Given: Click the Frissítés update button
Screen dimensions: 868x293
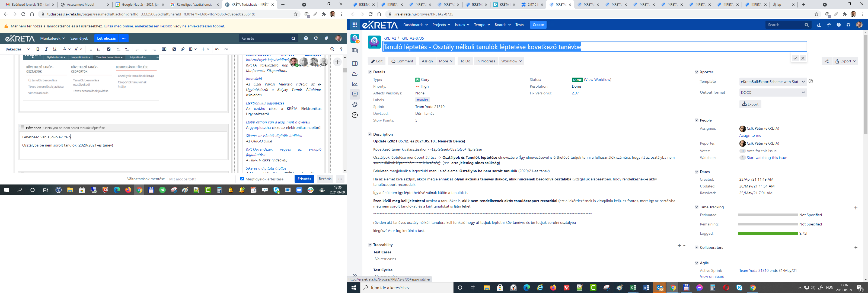Looking at the screenshot, I should 304,179.
